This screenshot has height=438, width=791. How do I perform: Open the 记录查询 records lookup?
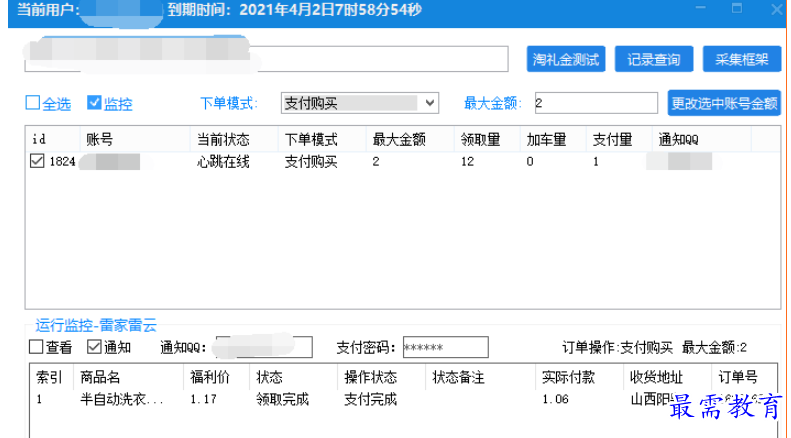coord(654,59)
